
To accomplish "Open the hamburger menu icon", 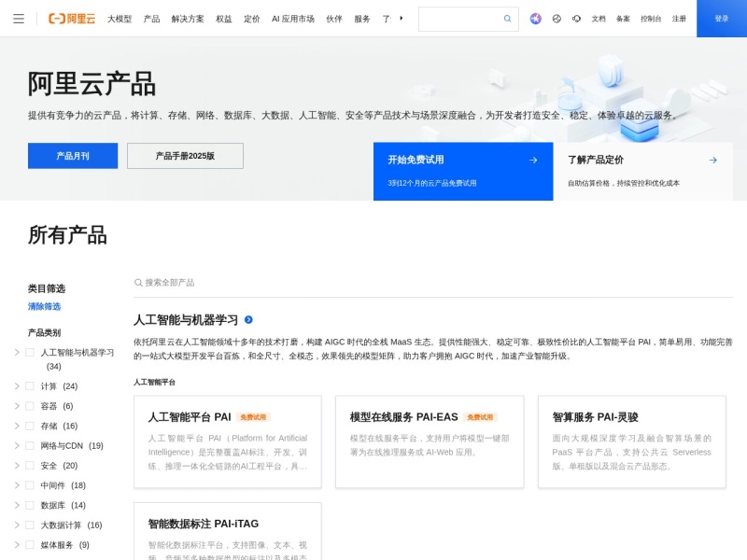I will 19,19.
